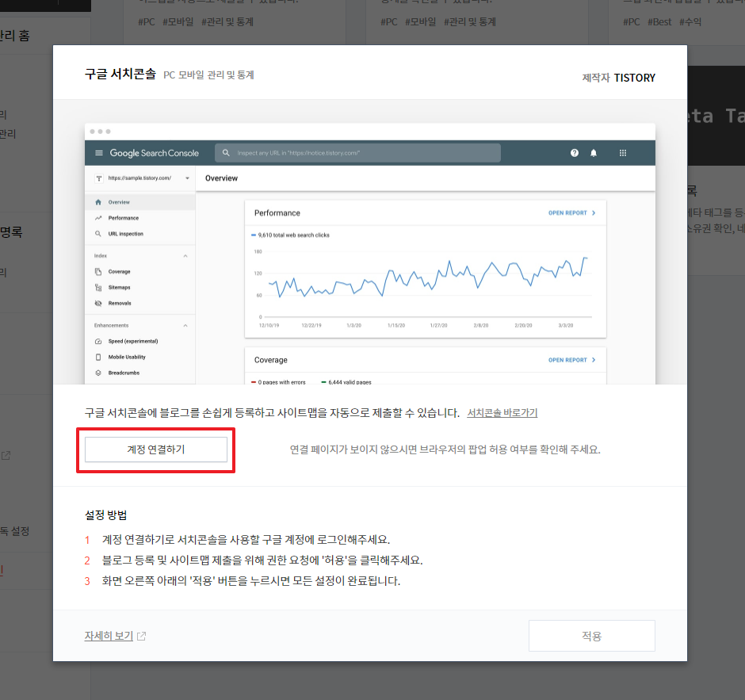This screenshot has width=745, height=700.
Task: Open the sample.tistory.com property dropdown
Action: (x=141, y=178)
